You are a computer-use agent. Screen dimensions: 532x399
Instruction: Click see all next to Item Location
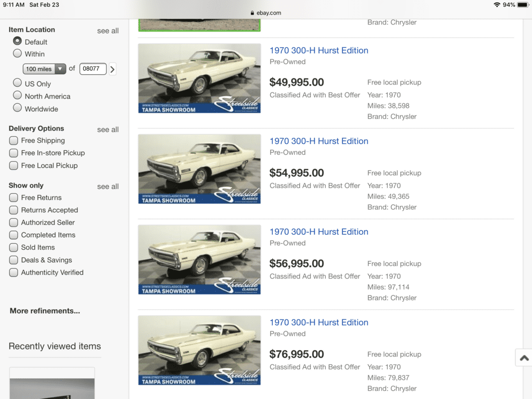[x=108, y=31]
